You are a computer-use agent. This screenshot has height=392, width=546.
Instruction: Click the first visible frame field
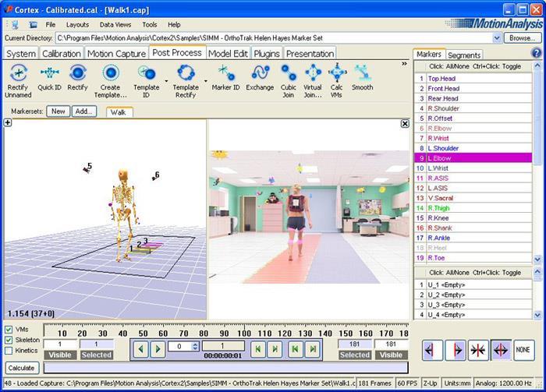pyautogui.click(x=60, y=344)
